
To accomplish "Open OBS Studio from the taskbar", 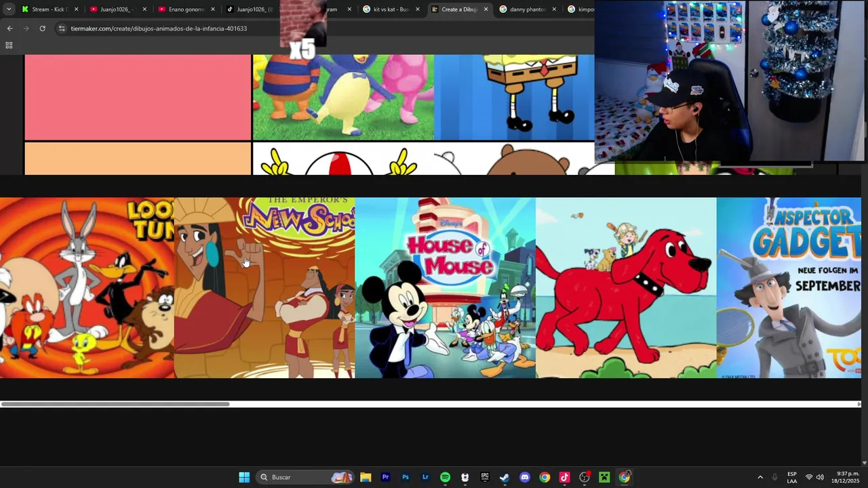I will (x=585, y=477).
